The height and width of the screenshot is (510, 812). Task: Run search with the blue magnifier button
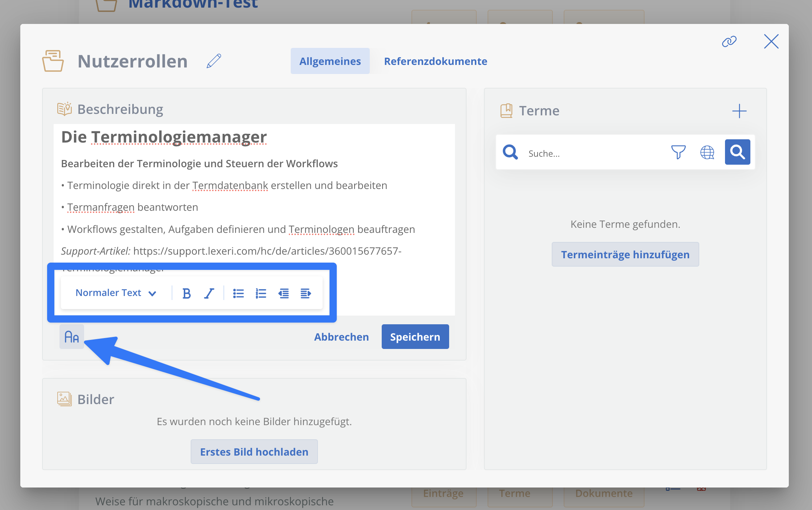point(737,152)
